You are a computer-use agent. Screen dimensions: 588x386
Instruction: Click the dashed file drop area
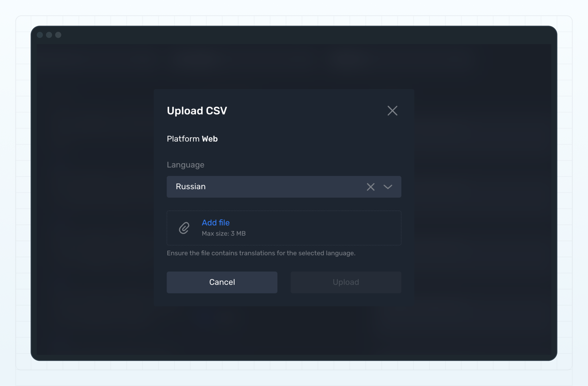[284, 228]
